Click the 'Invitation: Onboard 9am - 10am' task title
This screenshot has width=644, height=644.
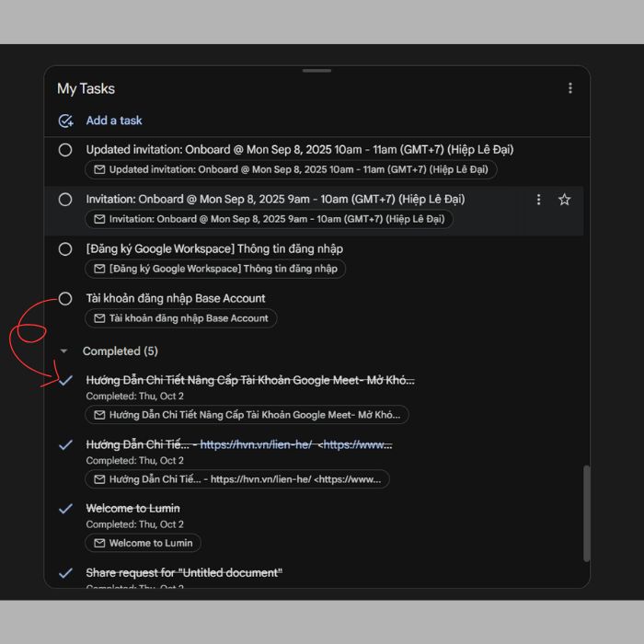275,200
